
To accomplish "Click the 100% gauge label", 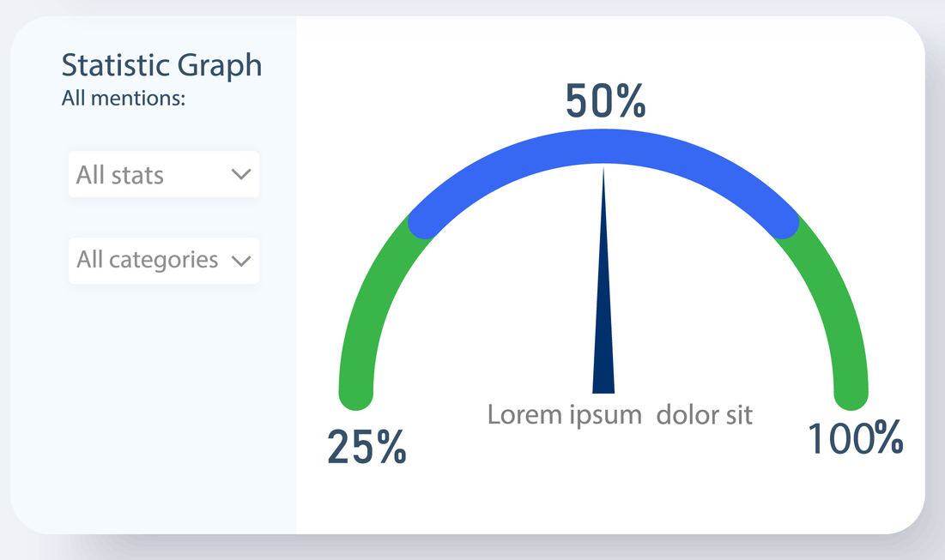I will pos(855,437).
